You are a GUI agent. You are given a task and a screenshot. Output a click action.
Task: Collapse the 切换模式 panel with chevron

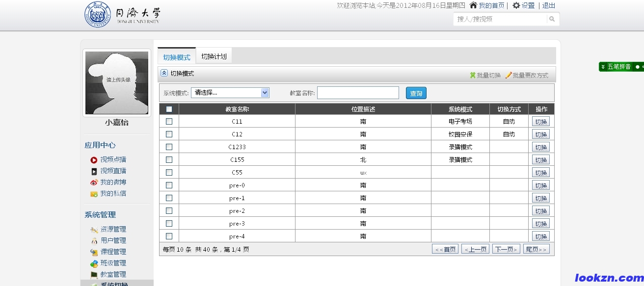pyautogui.click(x=164, y=73)
